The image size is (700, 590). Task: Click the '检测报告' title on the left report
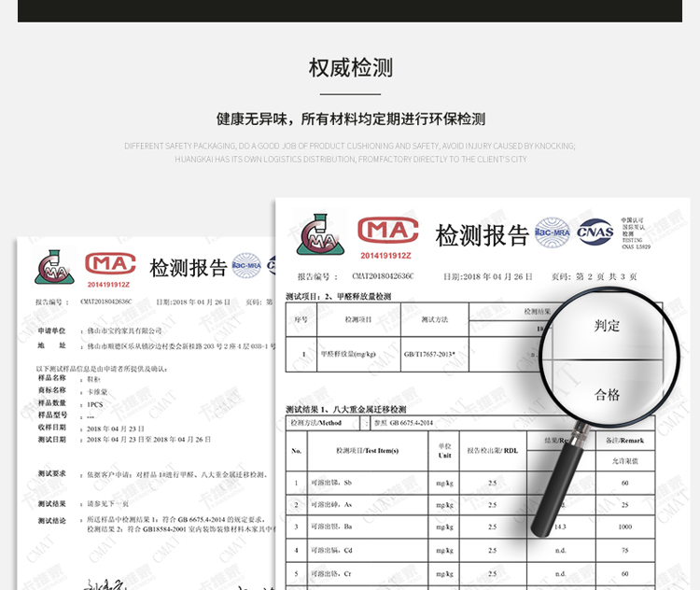189,268
